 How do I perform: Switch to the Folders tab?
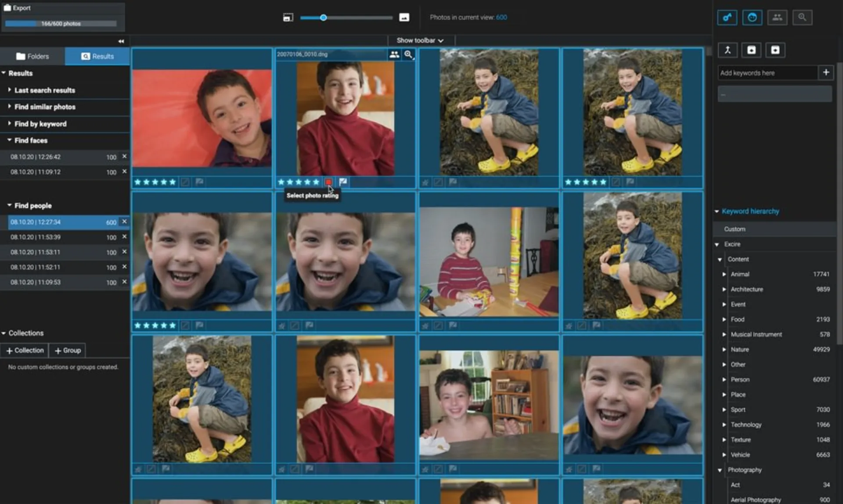click(x=32, y=56)
